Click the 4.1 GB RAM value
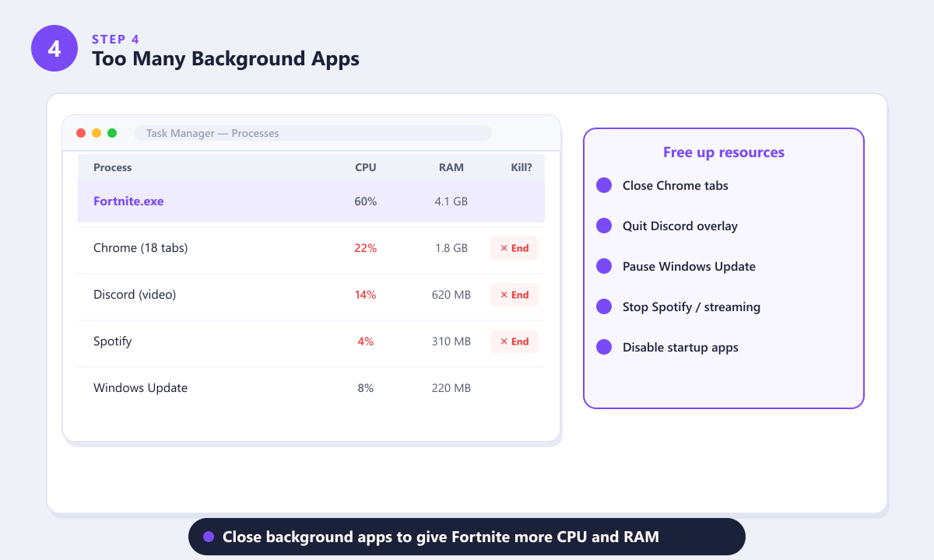Screen dimensions: 934x560 pos(451,201)
